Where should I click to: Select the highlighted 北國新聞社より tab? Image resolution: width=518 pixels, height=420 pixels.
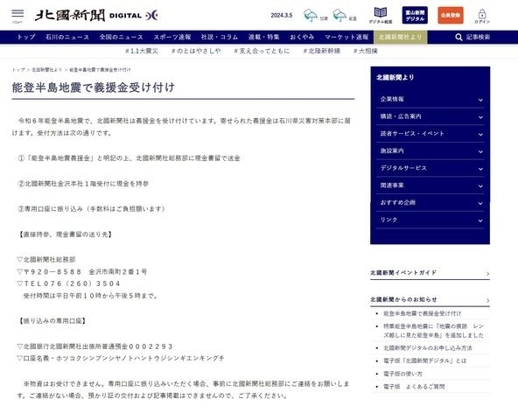click(401, 37)
